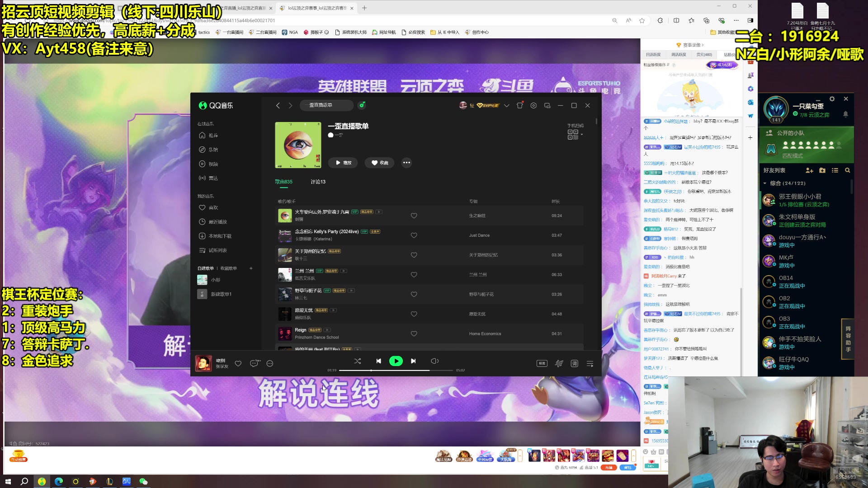Open the 推荐 home page in QQ Music sidebar
868x488 pixels.
pos(208,135)
